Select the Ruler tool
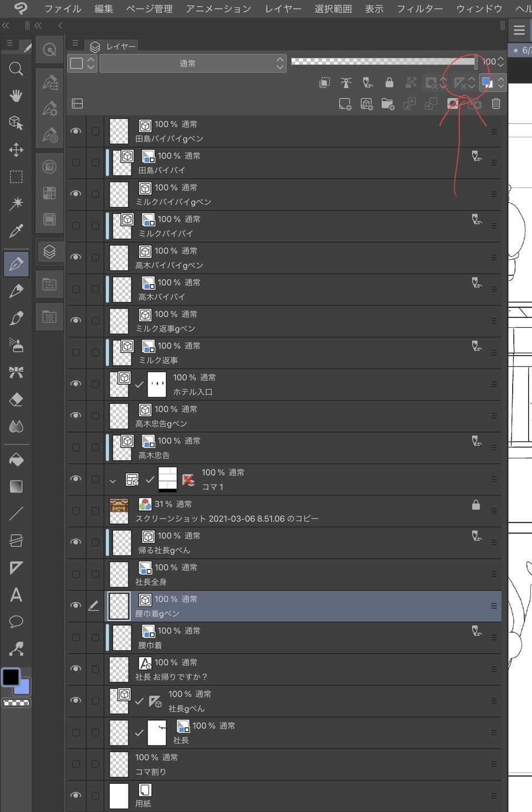The width and height of the screenshot is (532, 812). [x=16, y=568]
